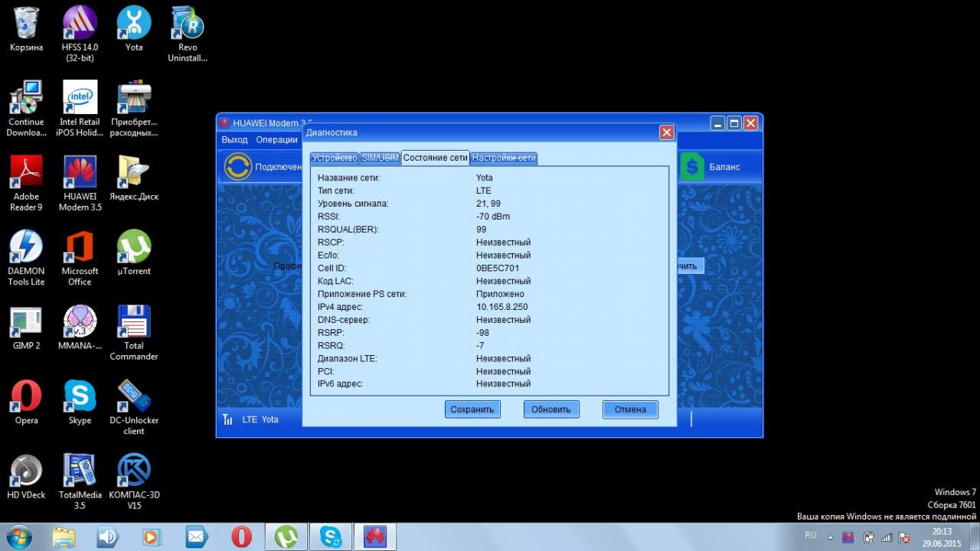Image resolution: width=980 pixels, height=551 pixels.
Task: Click the signal strength icon in modem status bar
Action: coord(227,419)
